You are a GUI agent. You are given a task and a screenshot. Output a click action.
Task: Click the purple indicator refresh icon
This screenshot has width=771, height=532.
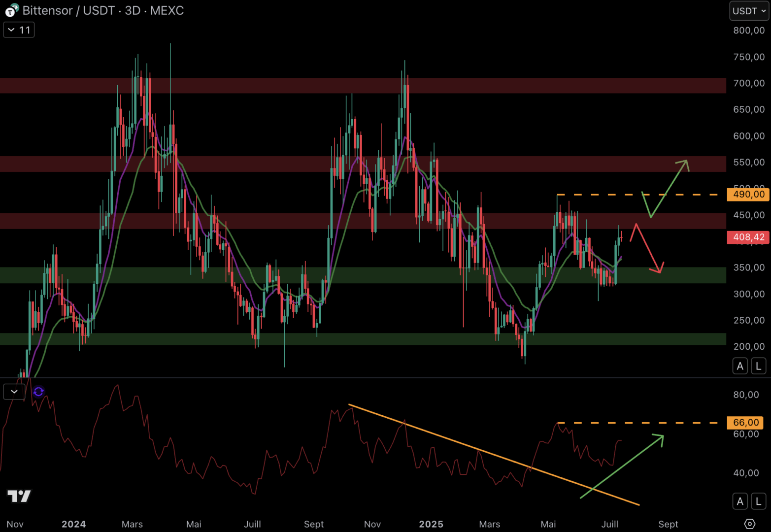38,392
